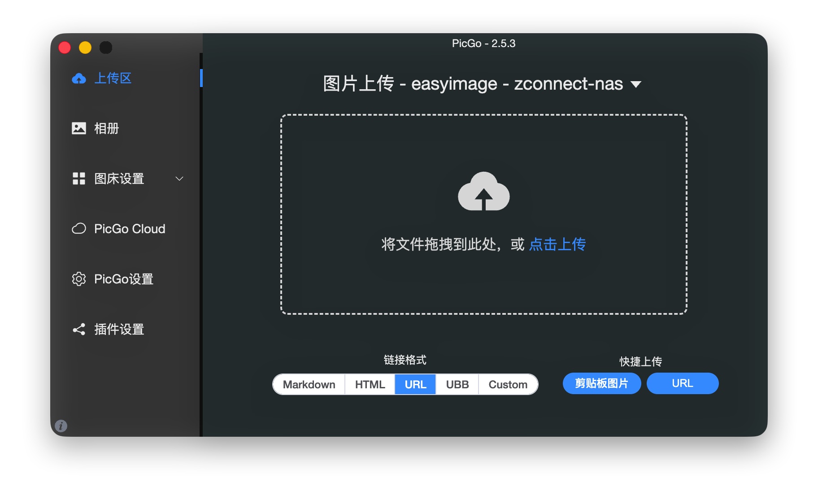Click the PicGo - 2.5.3 window title
Screen dimensions: 818x504
(483, 43)
